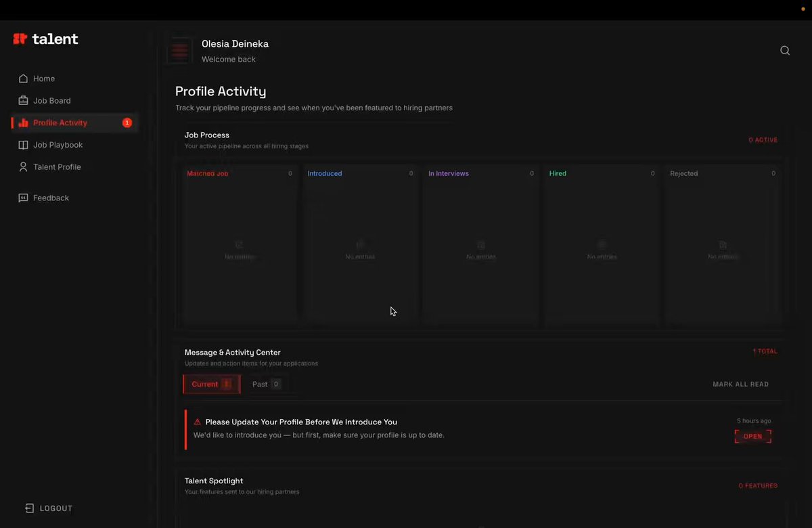Click the In Interviews column header
This screenshot has height=528, width=812.
tap(449, 174)
